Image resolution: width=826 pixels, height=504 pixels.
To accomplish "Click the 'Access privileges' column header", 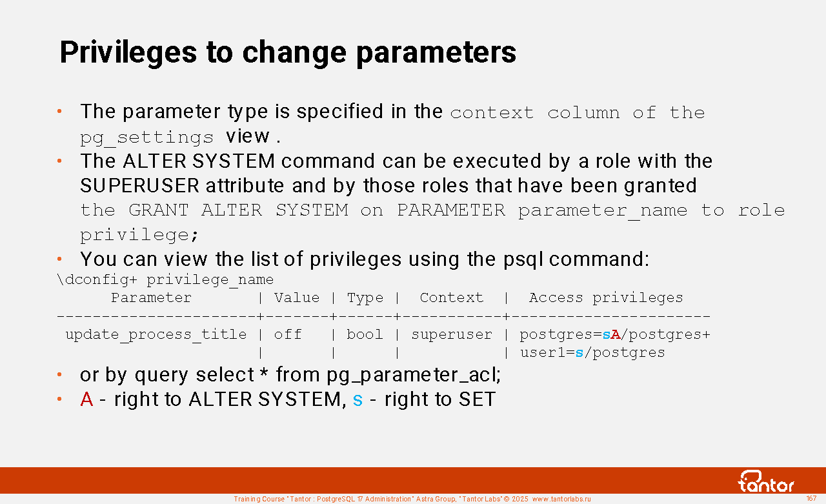I will coord(605,297).
